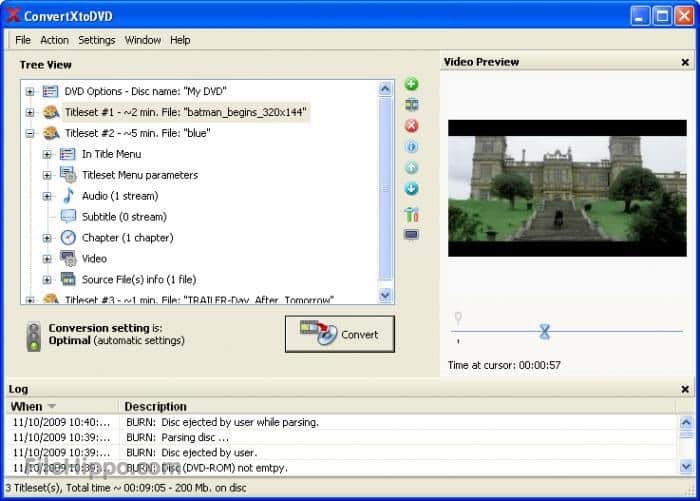
Task: Expand Titleset Menu parameters node
Action: click(47, 175)
